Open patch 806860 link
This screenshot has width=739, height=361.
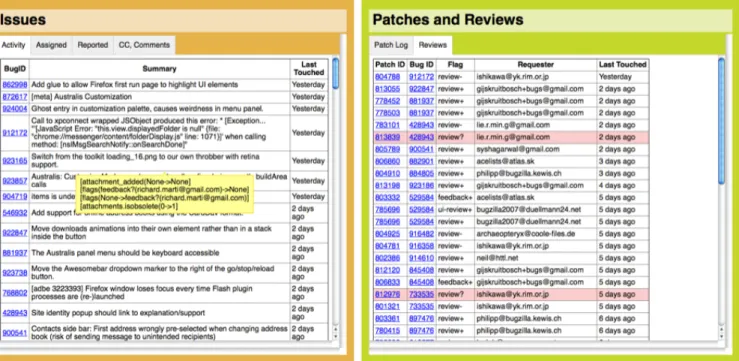coord(387,161)
